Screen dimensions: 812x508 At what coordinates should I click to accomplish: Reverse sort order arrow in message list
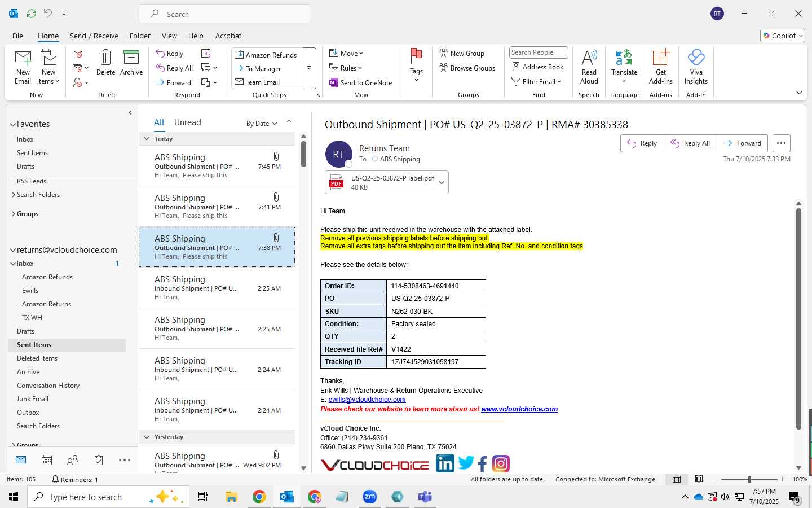(x=289, y=123)
